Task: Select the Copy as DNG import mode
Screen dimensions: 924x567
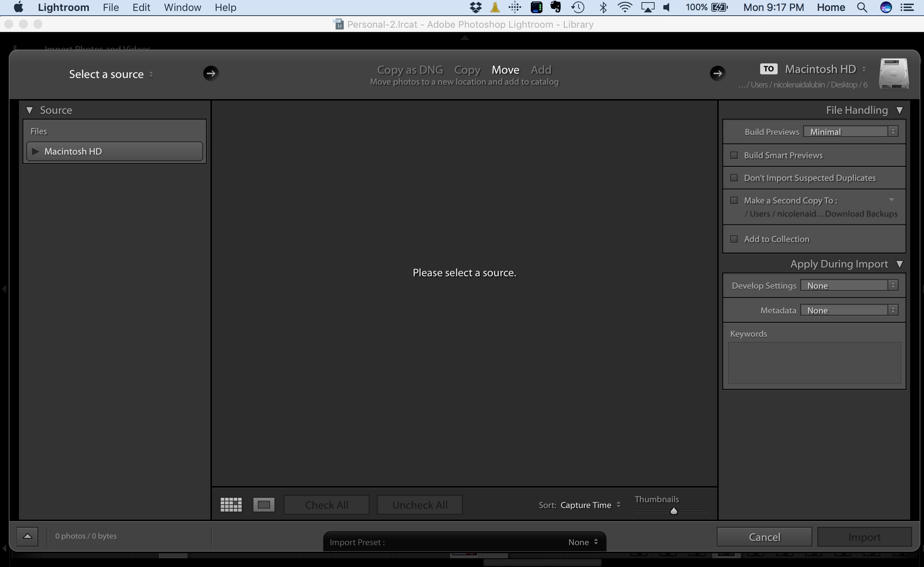Action: [x=410, y=70]
